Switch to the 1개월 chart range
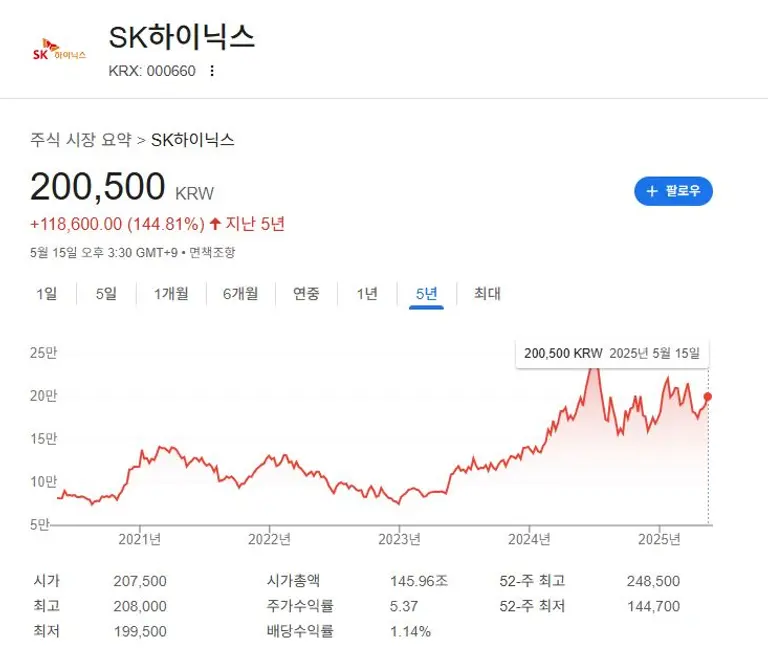This screenshot has height=652, width=768. [171, 294]
